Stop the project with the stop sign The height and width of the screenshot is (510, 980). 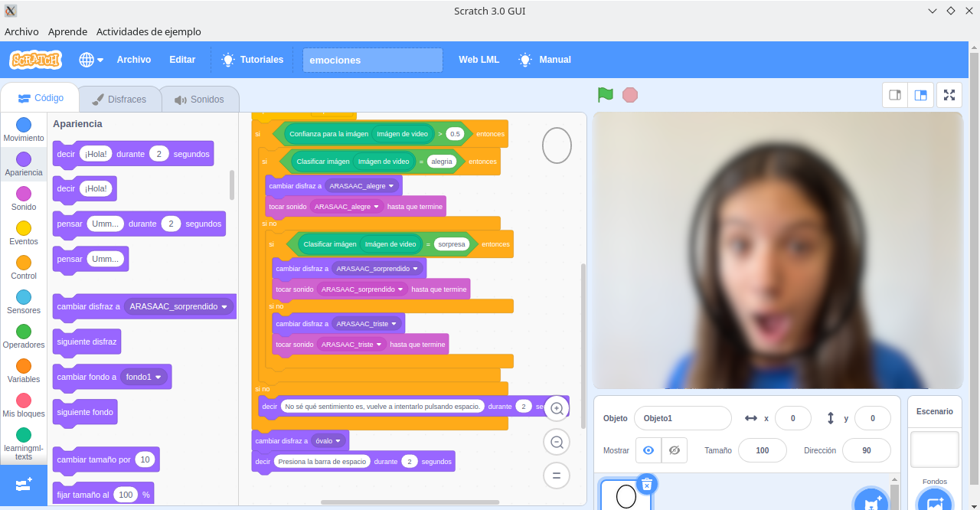tap(629, 94)
